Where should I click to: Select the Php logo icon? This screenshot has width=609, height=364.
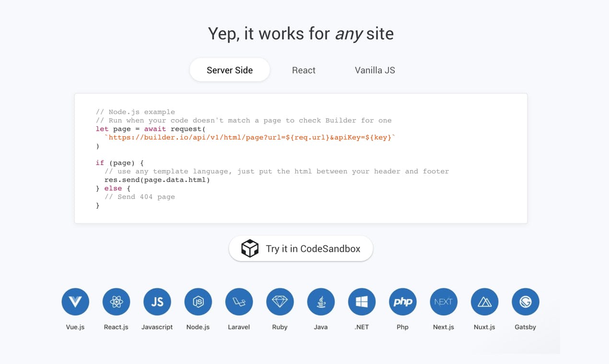(x=403, y=302)
